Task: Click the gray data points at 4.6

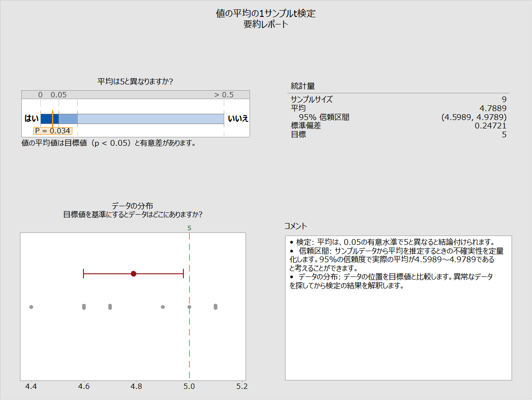Action: click(x=84, y=307)
